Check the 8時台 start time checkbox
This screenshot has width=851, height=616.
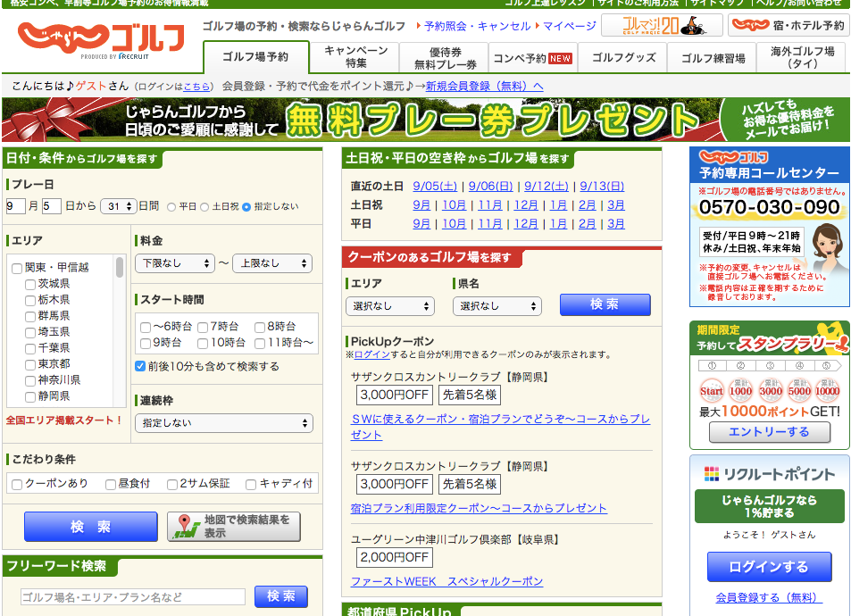(260, 328)
